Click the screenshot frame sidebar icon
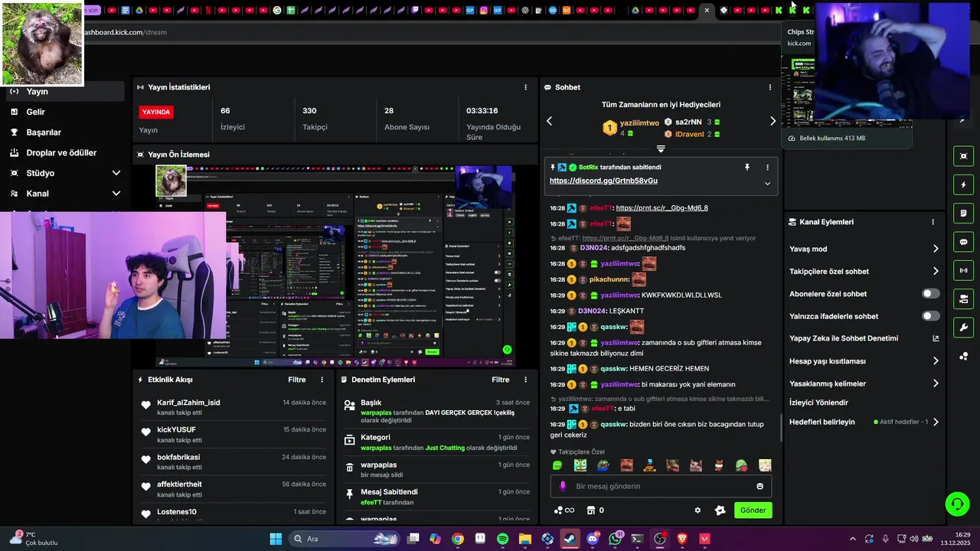980x551 pixels. [963, 156]
